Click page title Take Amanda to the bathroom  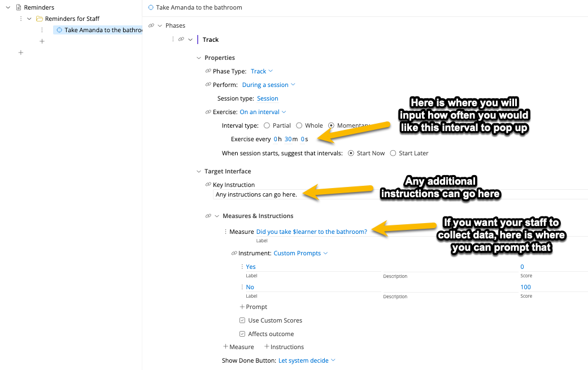pyautogui.click(x=199, y=7)
